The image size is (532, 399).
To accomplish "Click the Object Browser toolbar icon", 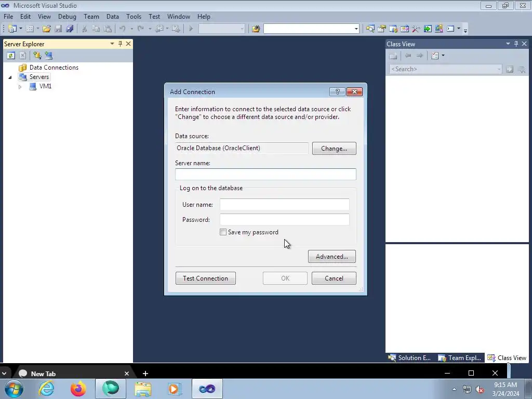I will click(404, 29).
